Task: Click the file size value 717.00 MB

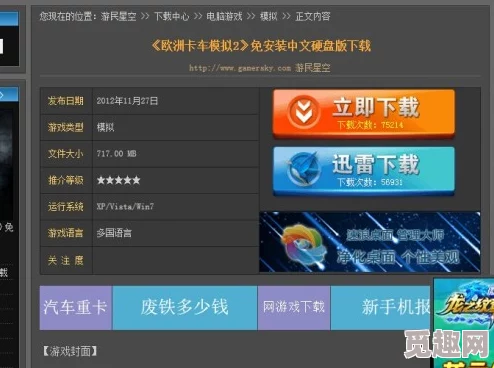Action: [x=116, y=154]
